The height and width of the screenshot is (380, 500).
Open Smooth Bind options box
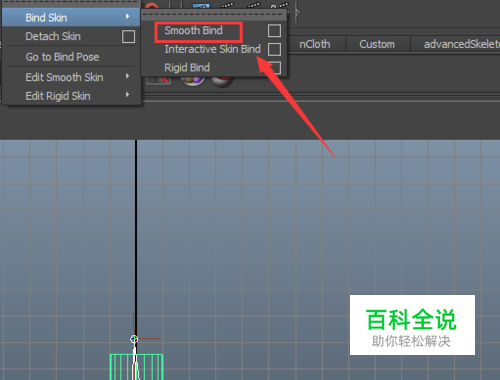(274, 31)
